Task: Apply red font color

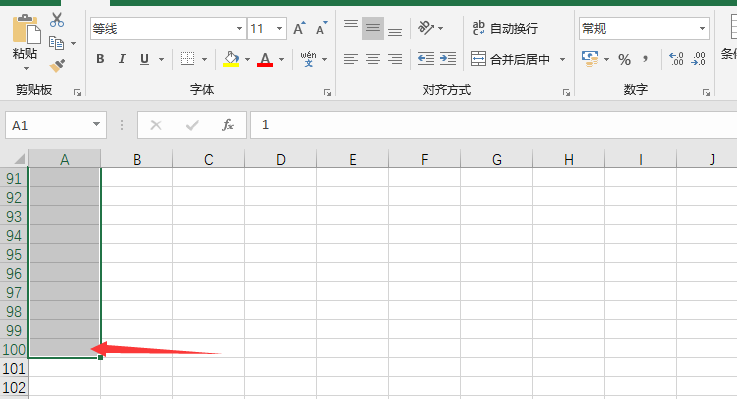Action: [x=265, y=59]
